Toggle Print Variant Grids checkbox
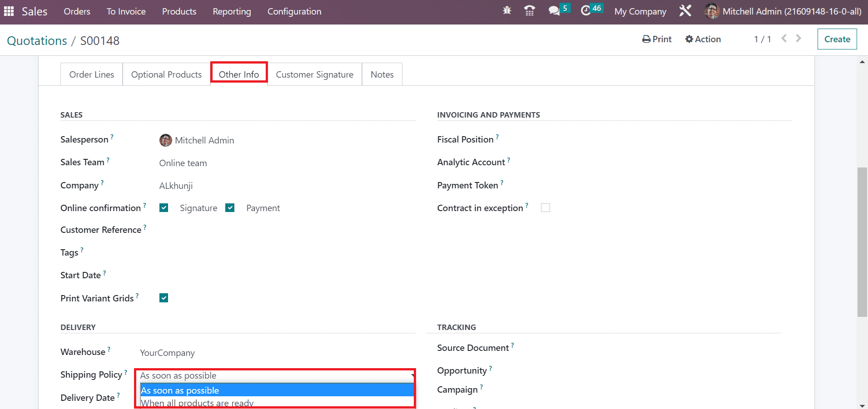This screenshot has height=409, width=868. click(164, 298)
